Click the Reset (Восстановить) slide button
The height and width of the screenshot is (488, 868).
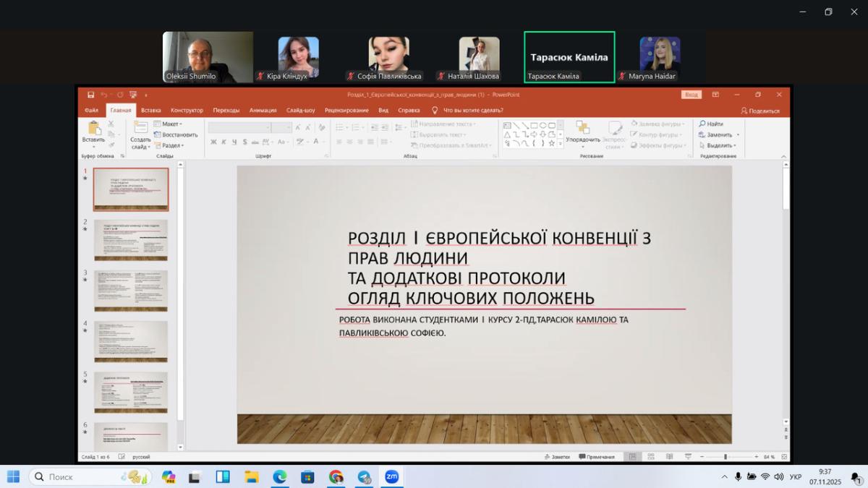click(x=176, y=134)
